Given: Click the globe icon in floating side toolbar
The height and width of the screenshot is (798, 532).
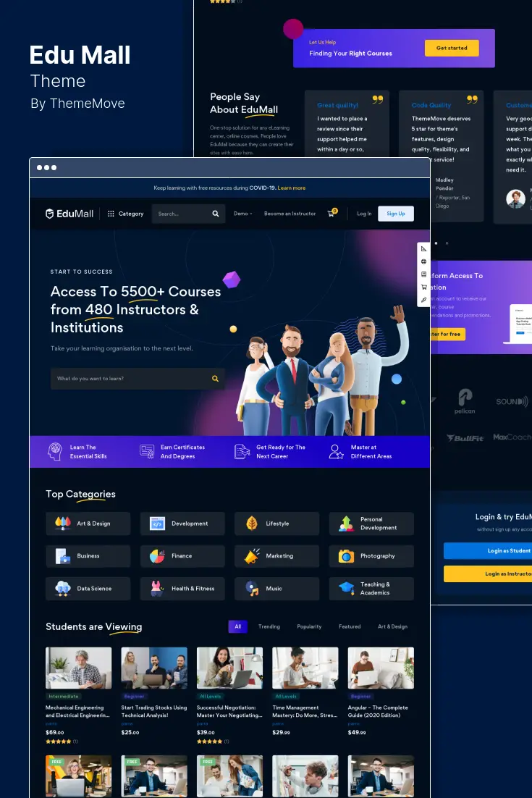Looking at the screenshot, I should (x=423, y=261).
